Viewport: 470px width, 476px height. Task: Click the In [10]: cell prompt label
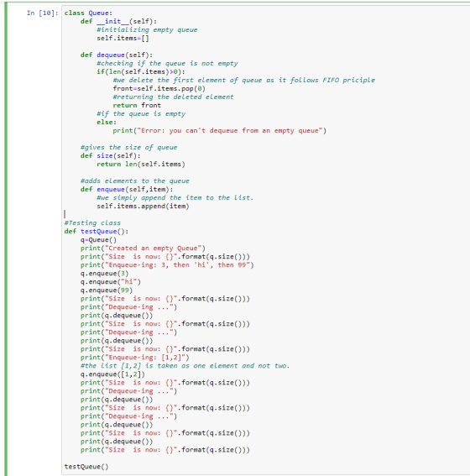pyautogui.click(x=42, y=13)
